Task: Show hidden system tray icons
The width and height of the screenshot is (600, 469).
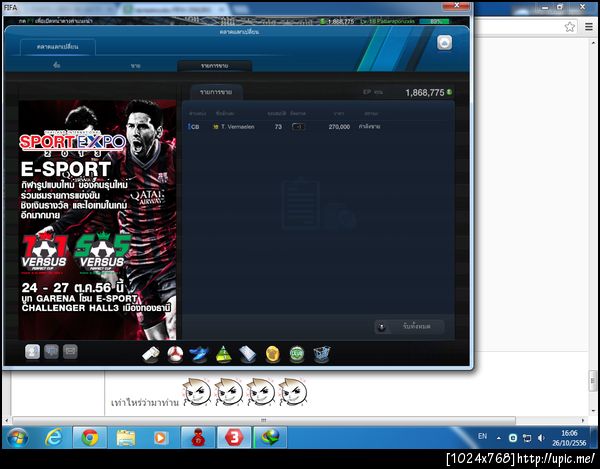Action: pos(499,438)
